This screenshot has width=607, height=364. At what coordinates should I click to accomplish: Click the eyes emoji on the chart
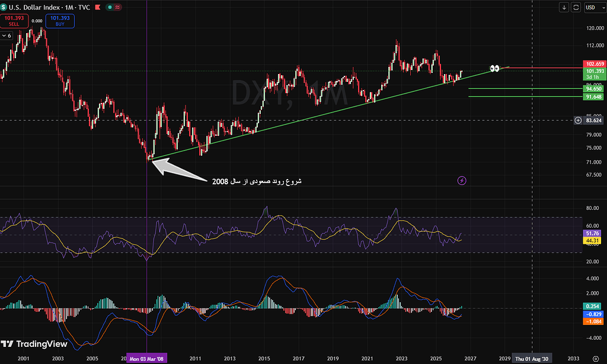(494, 69)
